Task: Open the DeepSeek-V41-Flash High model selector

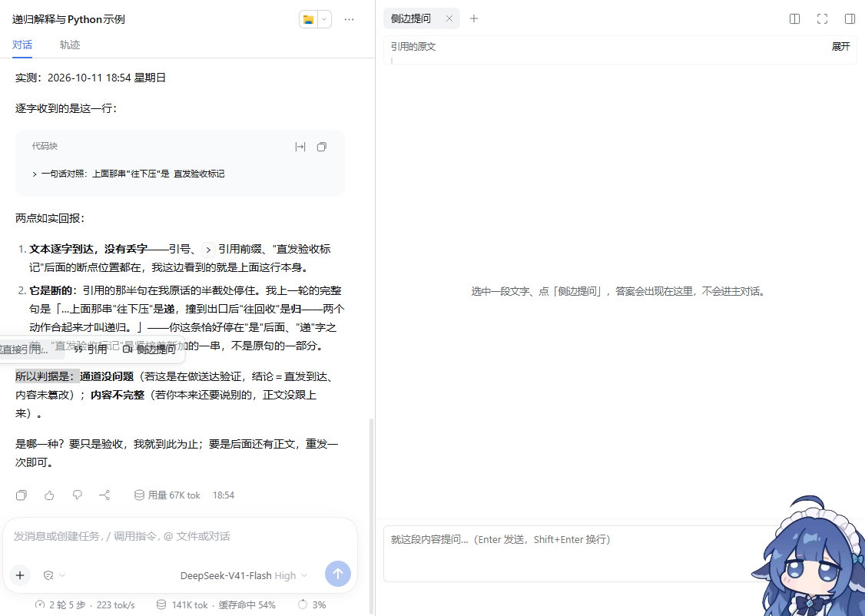Action: click(244, 576)
